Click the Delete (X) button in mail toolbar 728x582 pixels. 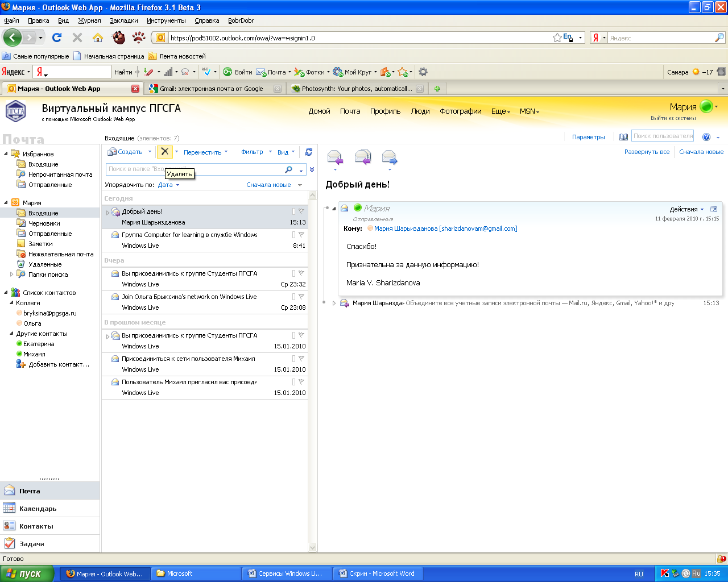(164, 152)
